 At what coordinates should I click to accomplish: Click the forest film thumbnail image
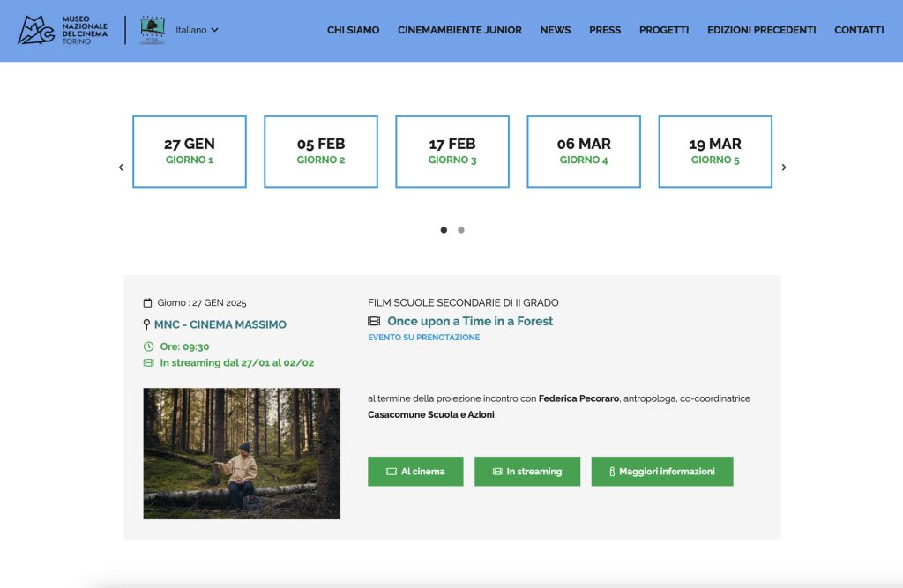[242, 453]
